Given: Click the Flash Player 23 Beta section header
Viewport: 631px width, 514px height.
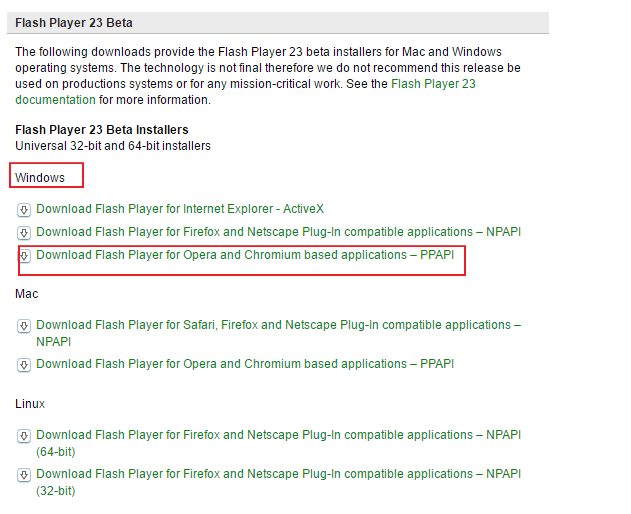Looking at the screenshot, I should (74, 23).
